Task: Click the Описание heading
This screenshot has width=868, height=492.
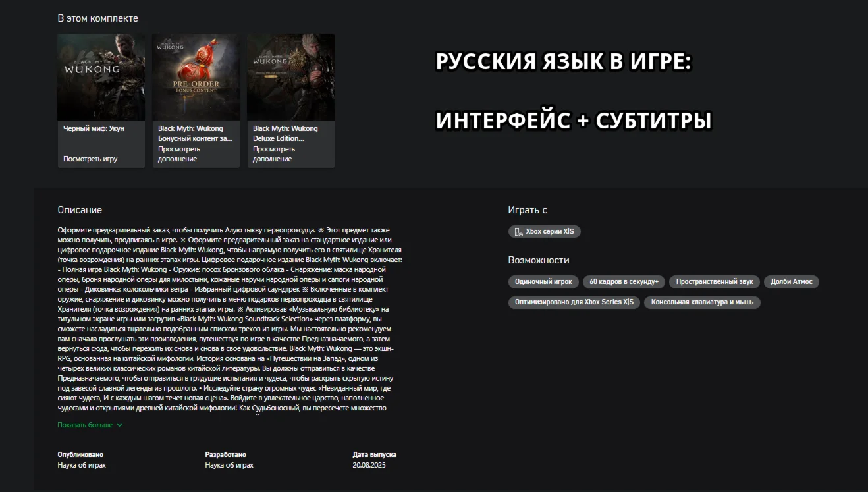Action: (x=80, y=210)
